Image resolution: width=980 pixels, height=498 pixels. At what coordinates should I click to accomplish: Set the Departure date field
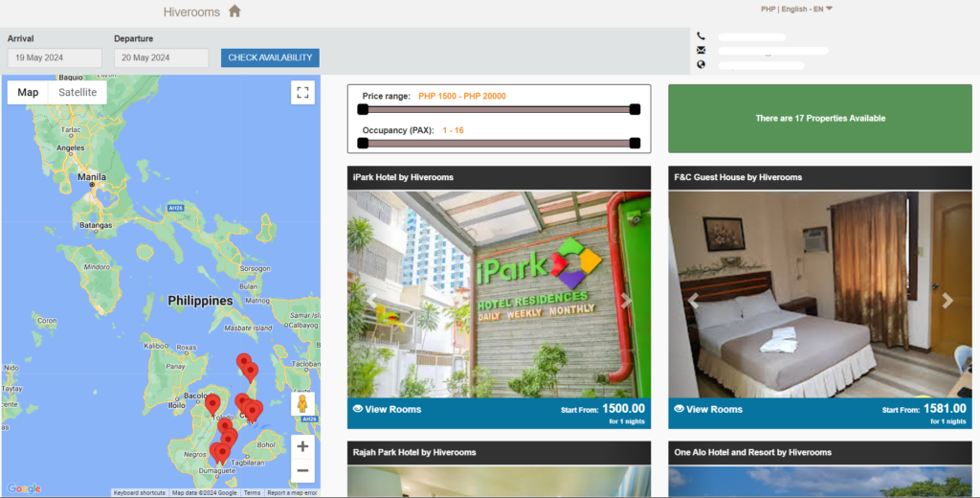pyautogui.click(x=161, y=57)
